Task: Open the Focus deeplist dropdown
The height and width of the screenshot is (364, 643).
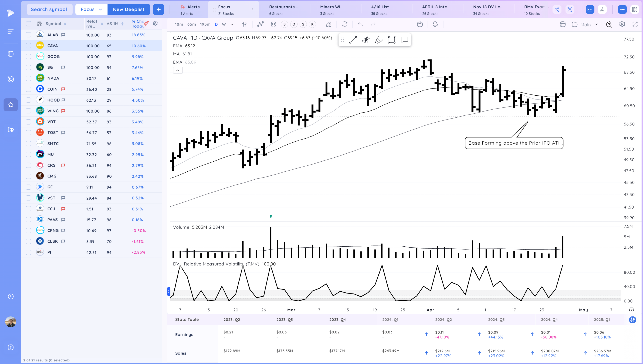Action: coord(91,9)
